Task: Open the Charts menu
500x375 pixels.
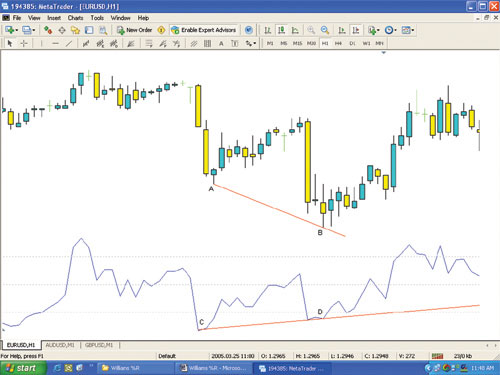Action: [75, 18]
